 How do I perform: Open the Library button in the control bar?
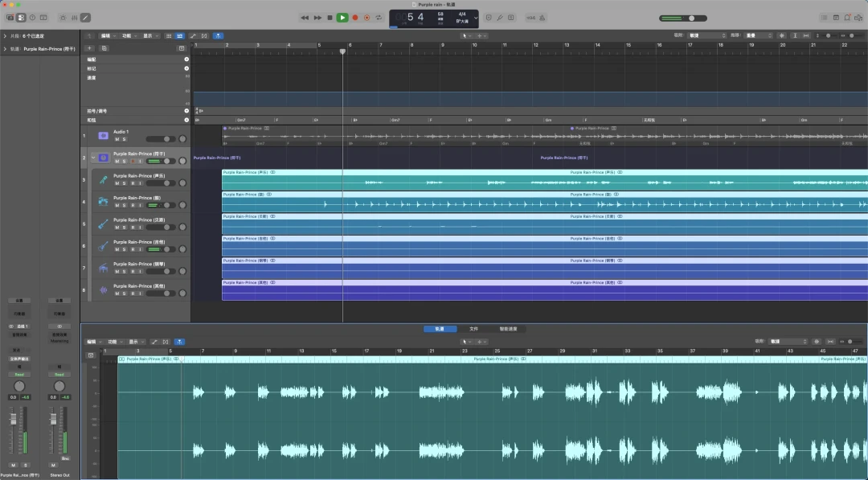10,18
